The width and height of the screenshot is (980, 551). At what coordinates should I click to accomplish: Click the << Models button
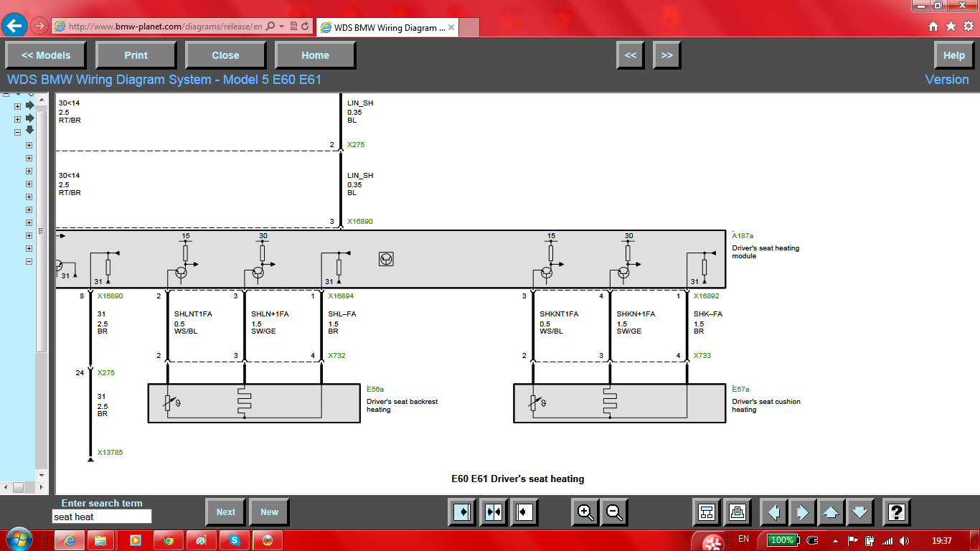[x=46, y=55]
